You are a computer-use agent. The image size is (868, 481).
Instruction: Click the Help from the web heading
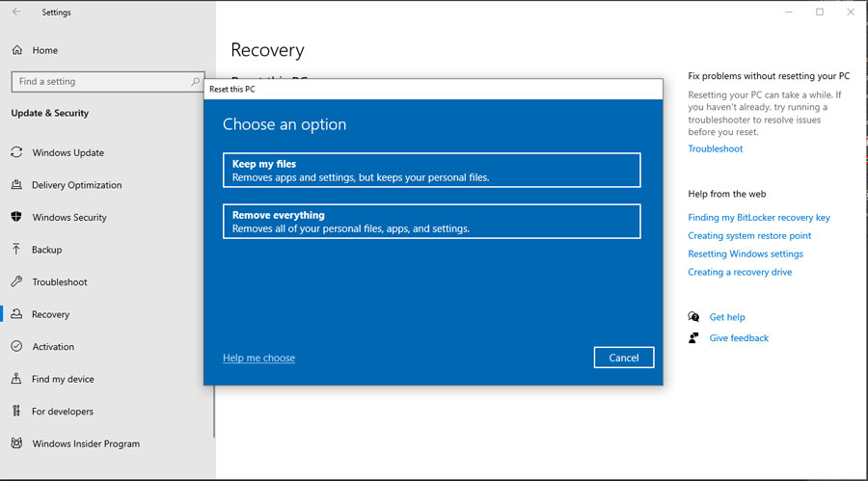pos(727,194)
